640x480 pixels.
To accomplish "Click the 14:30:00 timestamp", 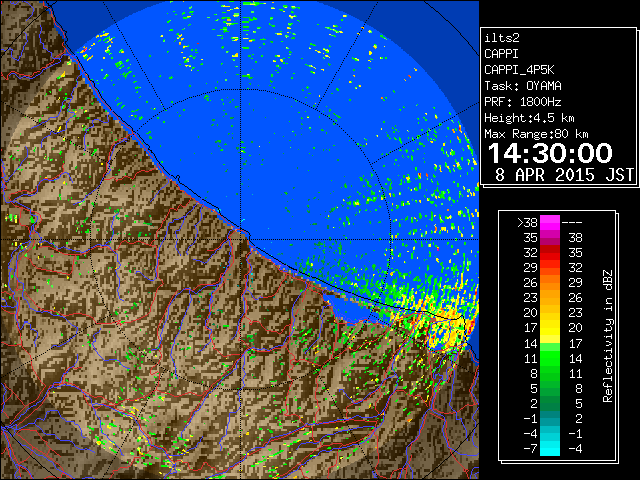I will [x=550, y=153].
